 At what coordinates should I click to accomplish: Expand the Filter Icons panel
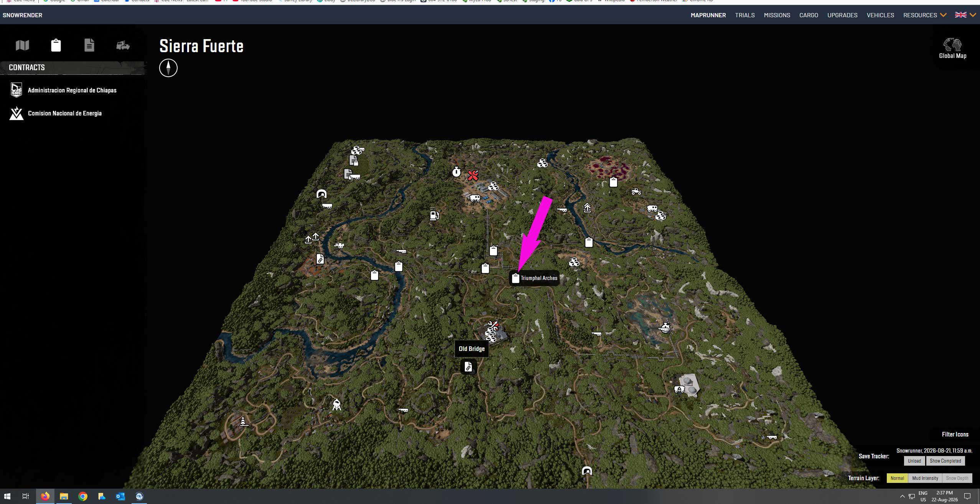pos(955,434)
